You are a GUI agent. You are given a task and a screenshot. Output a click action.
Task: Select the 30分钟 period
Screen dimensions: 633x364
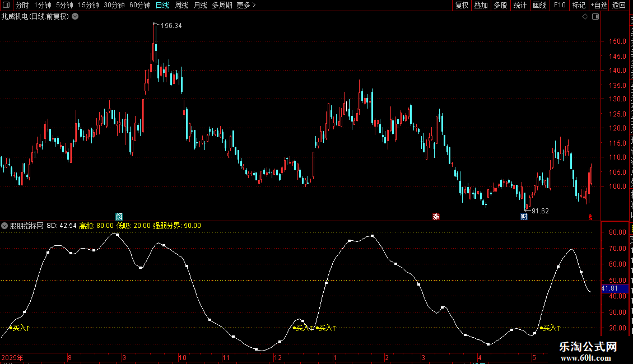coord(114,5)
